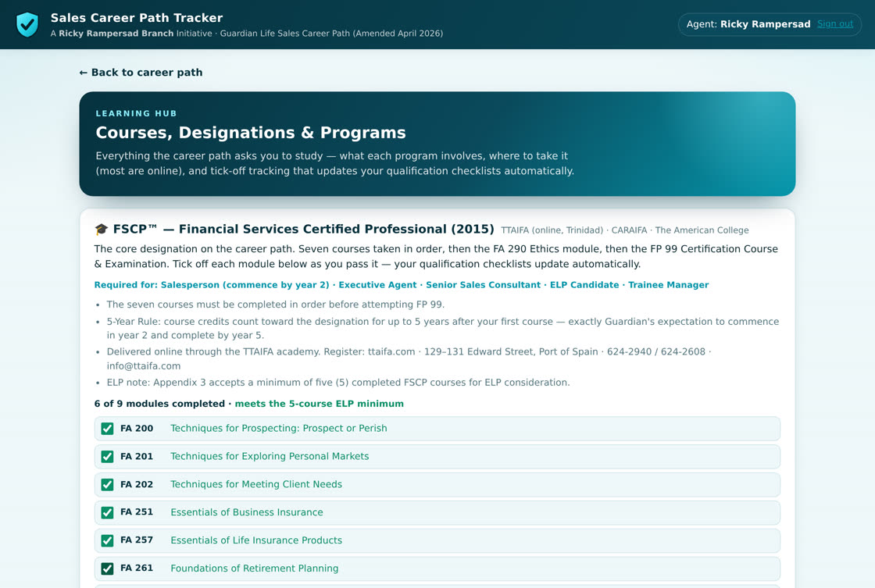The height and width of the screenshot is (588, 875).
Task: Click the Sales Career Path Tracker title
Action: click(x=137, y=18)
